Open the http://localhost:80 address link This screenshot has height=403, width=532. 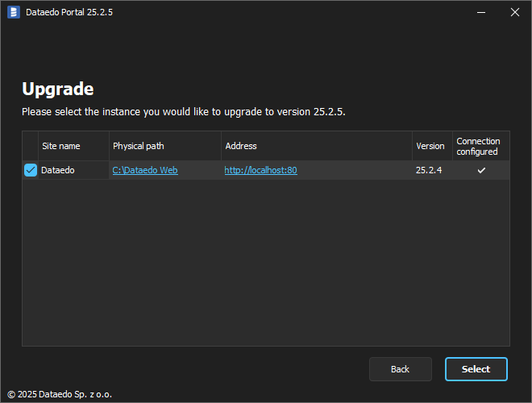(x=260, y=170)
